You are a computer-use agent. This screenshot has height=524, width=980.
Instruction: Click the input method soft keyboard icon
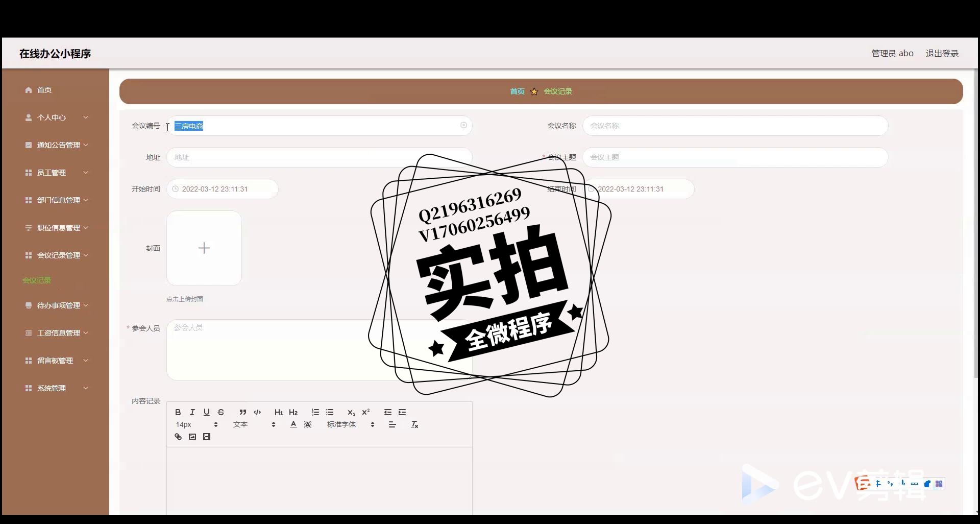915,484
